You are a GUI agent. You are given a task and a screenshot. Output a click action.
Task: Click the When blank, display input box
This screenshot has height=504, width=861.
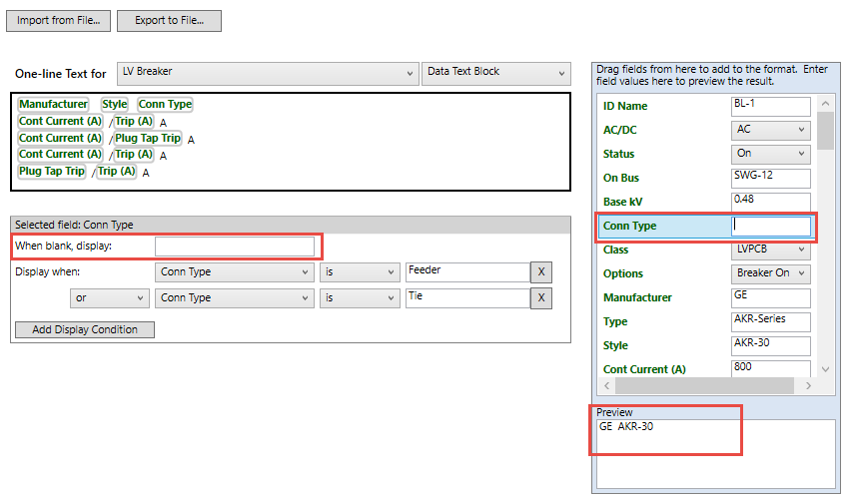pyautogui.click(x=235, y=247)
